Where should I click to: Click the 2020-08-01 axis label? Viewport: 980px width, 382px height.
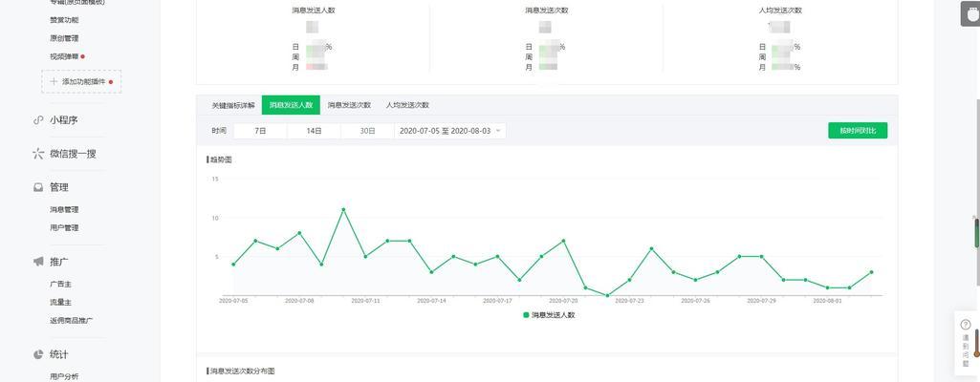point(827,301)
